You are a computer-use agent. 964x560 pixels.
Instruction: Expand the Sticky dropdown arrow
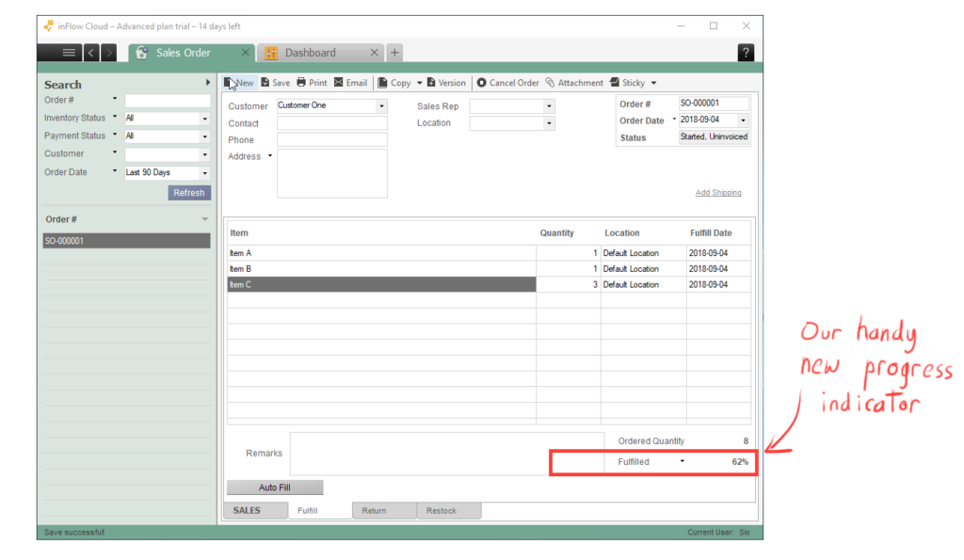coord(653,83)
